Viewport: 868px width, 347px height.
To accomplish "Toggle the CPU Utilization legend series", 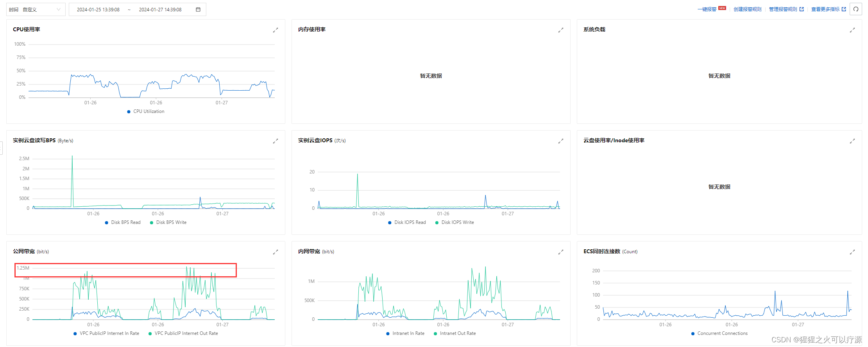I will (146, 111).
